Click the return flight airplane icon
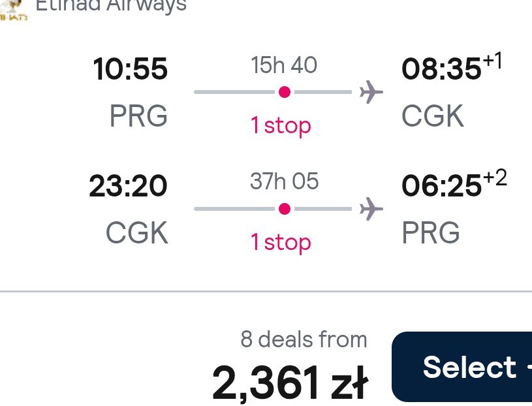Image resolution: width=532 pixels, height=406 pixels. 371,209
